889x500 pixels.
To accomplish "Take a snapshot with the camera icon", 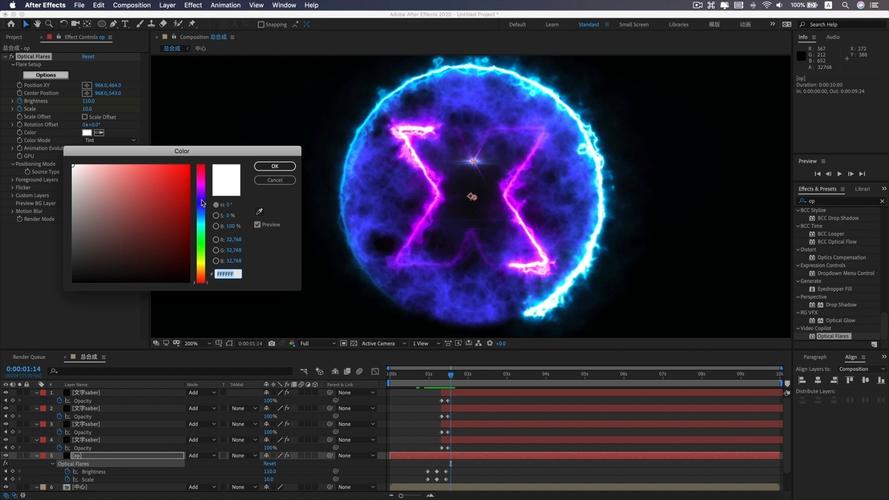I will tap(272, 344).
